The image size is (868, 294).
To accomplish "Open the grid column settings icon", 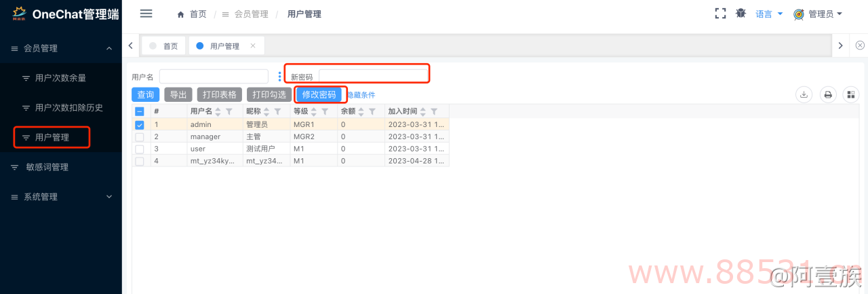I will click(851, 94).
